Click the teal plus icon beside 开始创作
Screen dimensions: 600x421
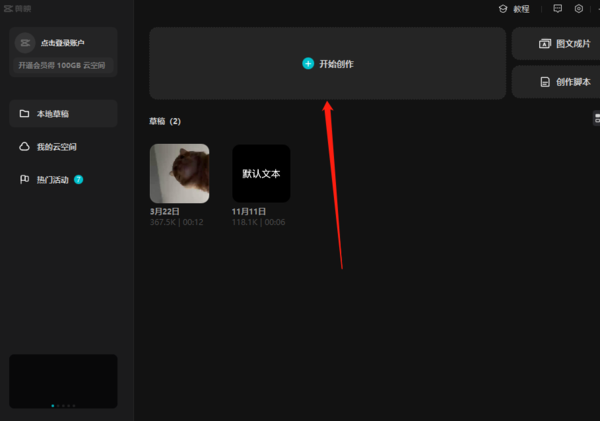[x=308, y=64]
